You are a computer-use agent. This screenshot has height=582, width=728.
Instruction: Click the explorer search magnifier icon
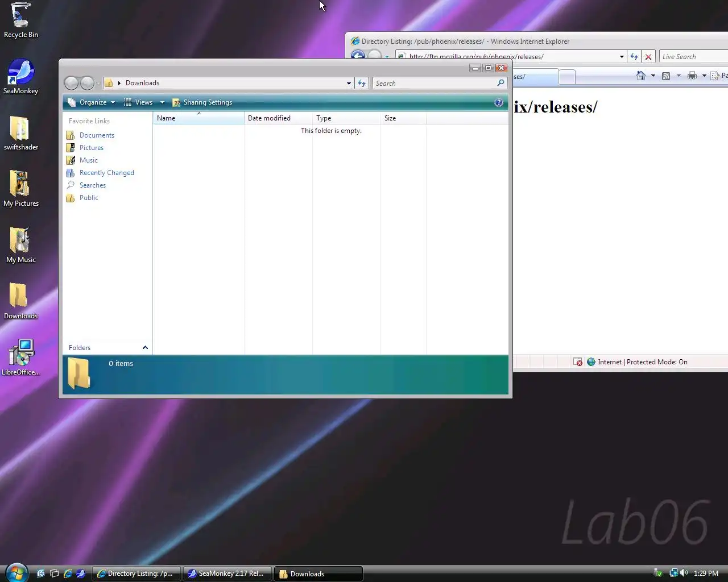pos(500,83)
